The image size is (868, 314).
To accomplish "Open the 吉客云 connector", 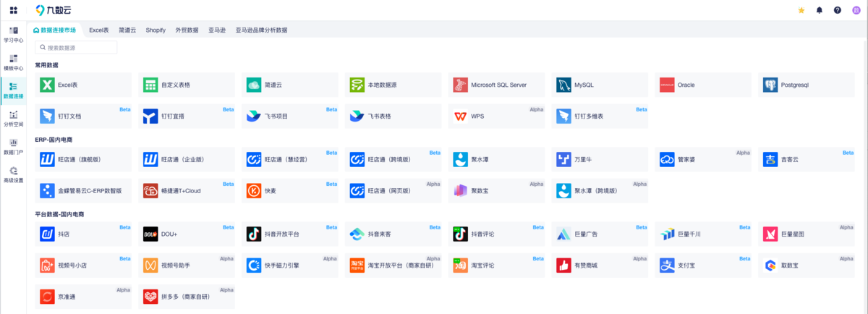I will tap(808, 159).
